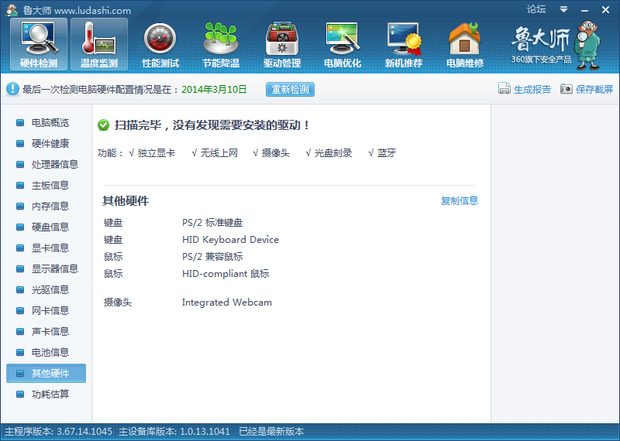Image resolution: width=620 pixels, height=441 pixels.
Task: Open 驱动管理 driver management toolbox
Action: [x=282, y=44]
